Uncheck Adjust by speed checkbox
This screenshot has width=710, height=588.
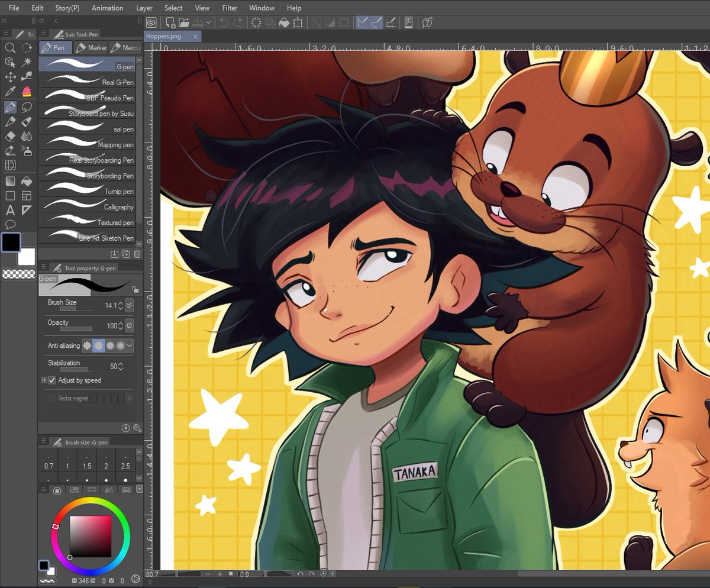[52, 380]
